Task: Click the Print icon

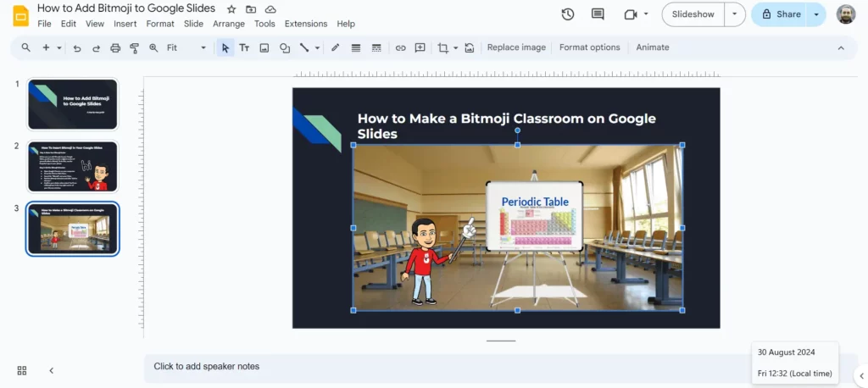Action: 115,48
